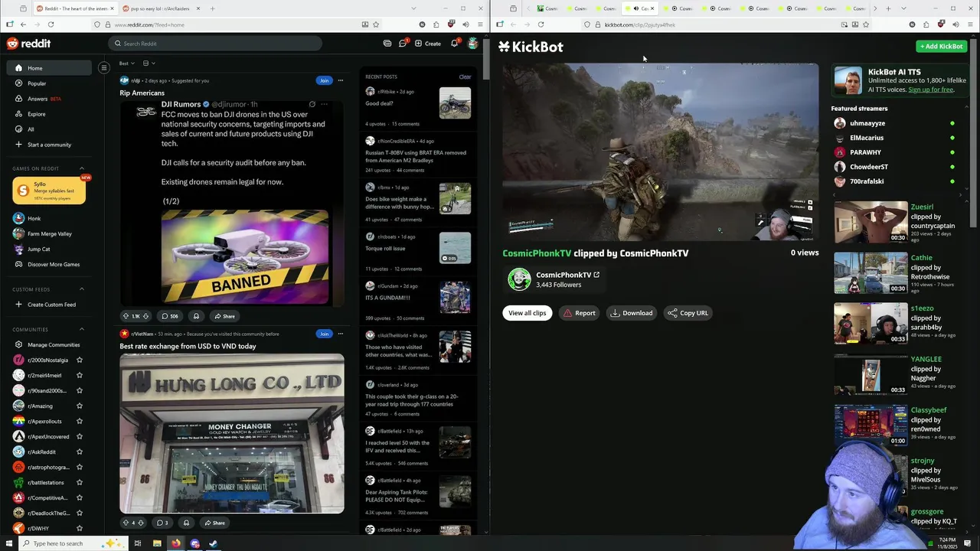Favorite r/Apexrollouts with star
The height and width of the screenshot is (551, 980).
coord(80,421)
